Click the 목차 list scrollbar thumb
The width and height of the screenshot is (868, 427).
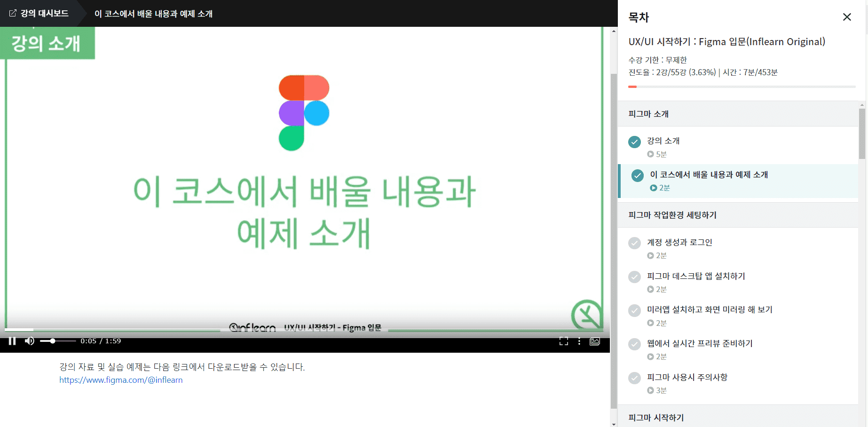pos(862,134)
